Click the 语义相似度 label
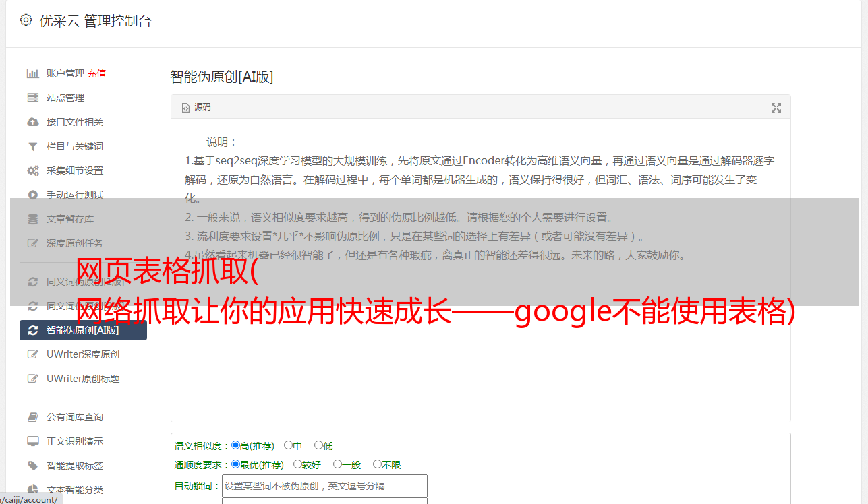The image size is (868, 504). coord(202,446)
